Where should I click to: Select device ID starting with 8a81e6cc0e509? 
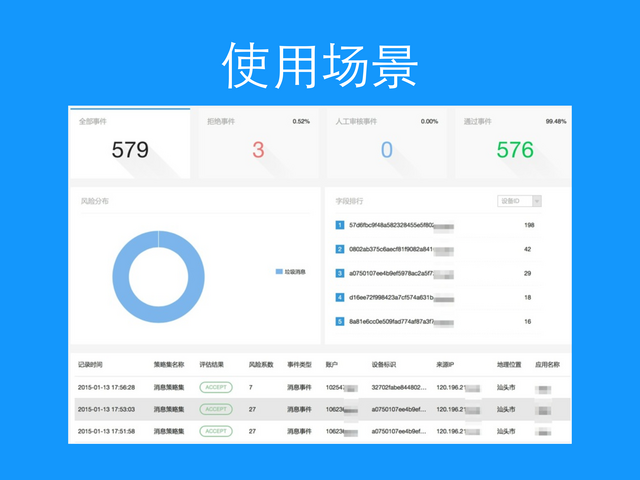point(391,321)
